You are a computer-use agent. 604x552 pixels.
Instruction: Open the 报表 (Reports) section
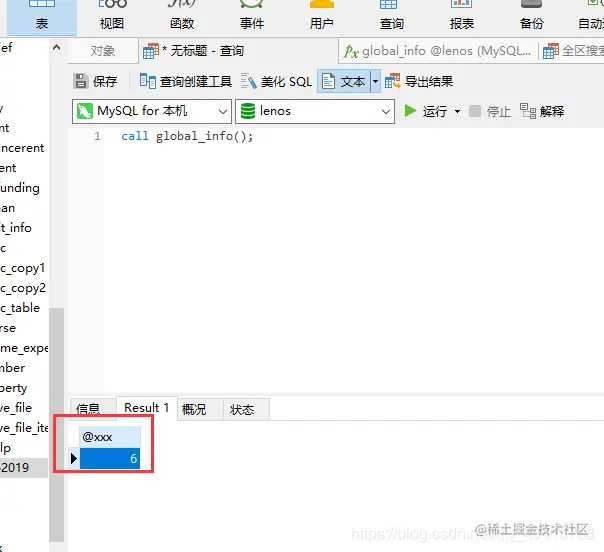click(x=461, y=17)
